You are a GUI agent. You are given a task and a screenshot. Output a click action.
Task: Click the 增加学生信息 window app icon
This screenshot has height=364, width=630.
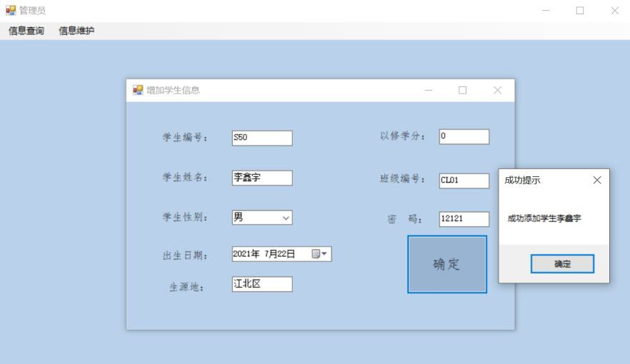pyautogui.click(x=138, y=90)
